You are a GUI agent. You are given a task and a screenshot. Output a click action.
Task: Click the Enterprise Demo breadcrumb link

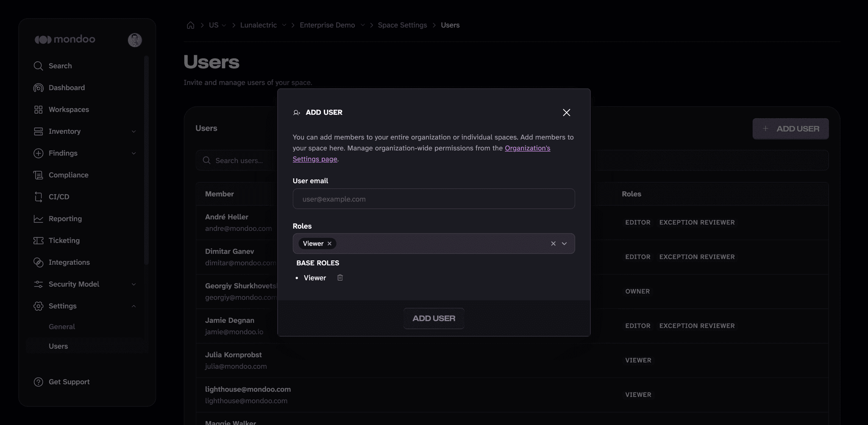327,25
